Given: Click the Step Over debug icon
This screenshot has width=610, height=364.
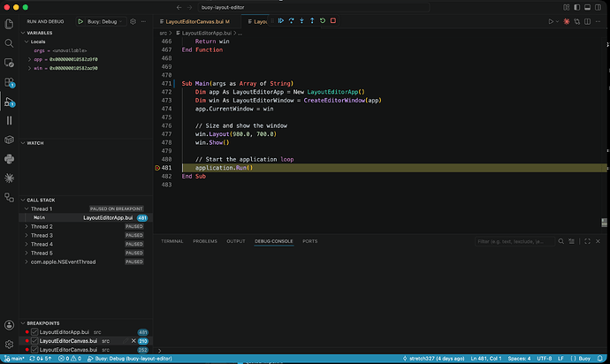Looking at the screenshot, I should pos(292,20).
